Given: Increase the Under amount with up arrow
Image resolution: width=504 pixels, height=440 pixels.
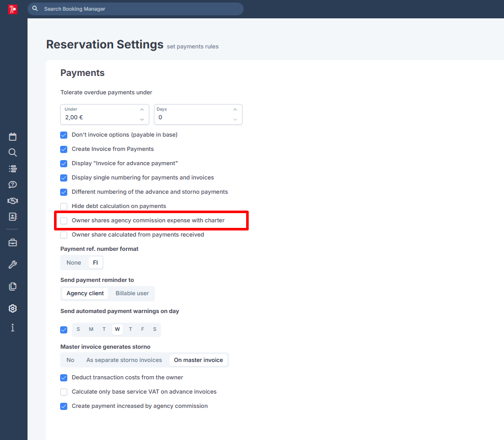Looking at the screenshot, I should (x=142, y=110).
